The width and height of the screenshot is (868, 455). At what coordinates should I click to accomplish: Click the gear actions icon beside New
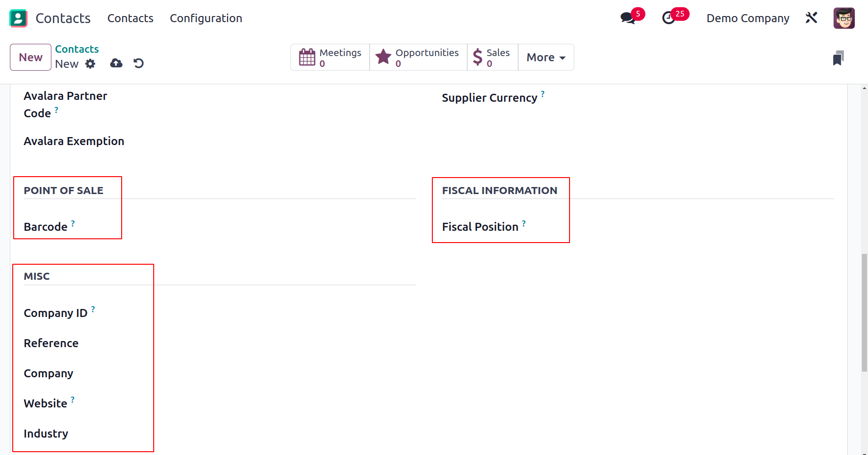pos(90,64)
